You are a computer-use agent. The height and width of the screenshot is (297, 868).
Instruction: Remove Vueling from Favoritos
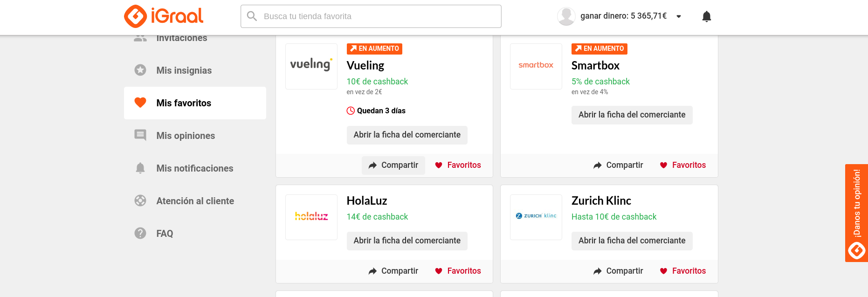458,165
